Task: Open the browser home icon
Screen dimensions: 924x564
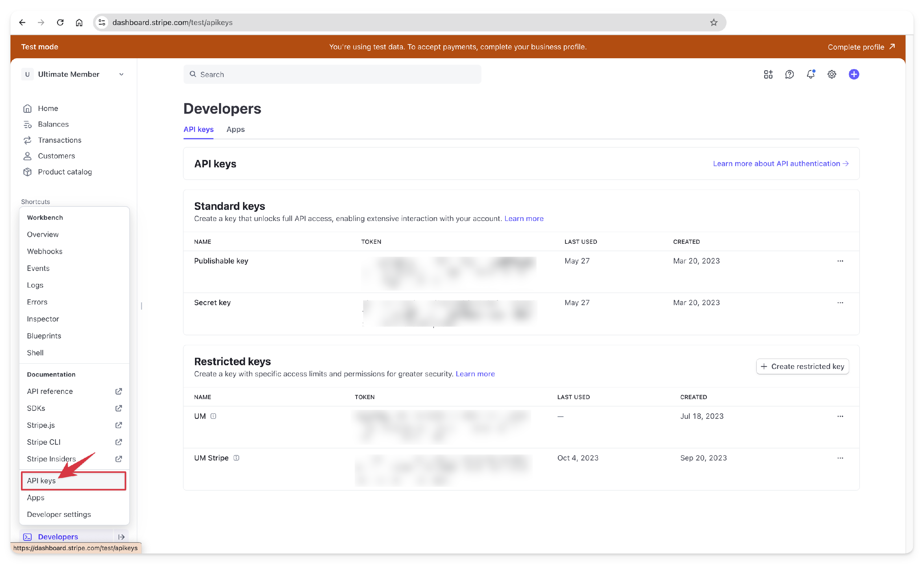Action: pos(79,22)
